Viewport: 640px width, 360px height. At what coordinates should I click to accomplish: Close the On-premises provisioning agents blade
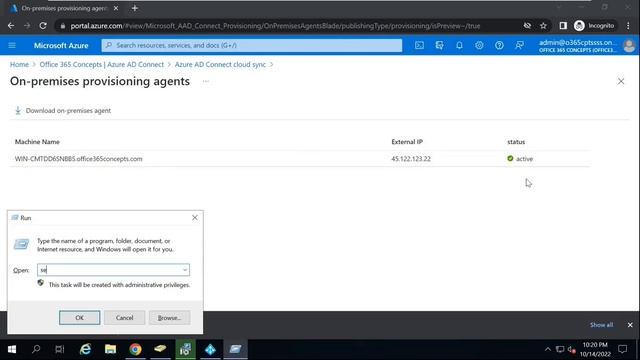point(621,81)
